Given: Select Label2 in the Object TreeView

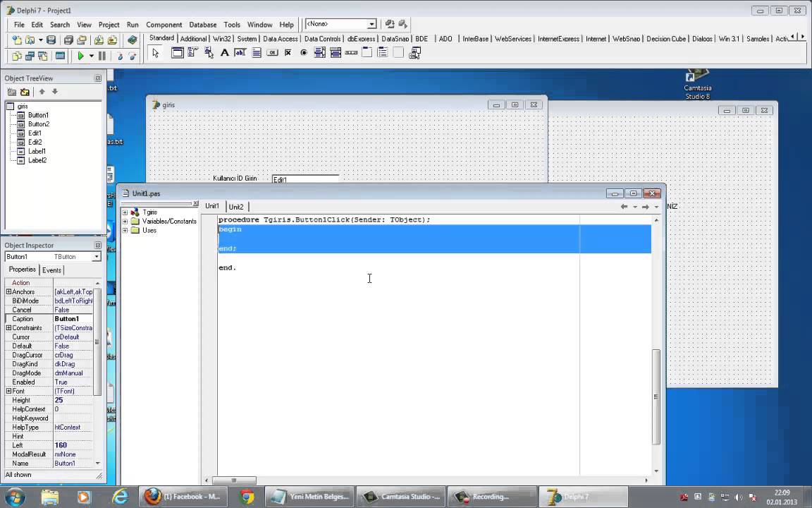Looking at the screenshot, I should pyautogui.click(x=37, y=160).
